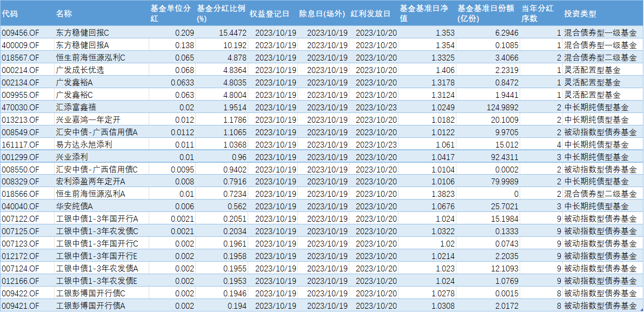Click fund code 009421.OF in last row
The height and width of the screenshot is (312, 644).
21,306
